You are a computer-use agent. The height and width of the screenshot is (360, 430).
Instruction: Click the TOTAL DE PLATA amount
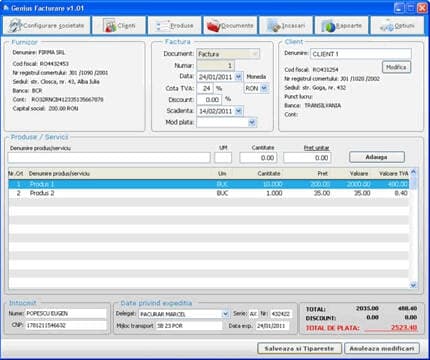[x=404, y=328]
